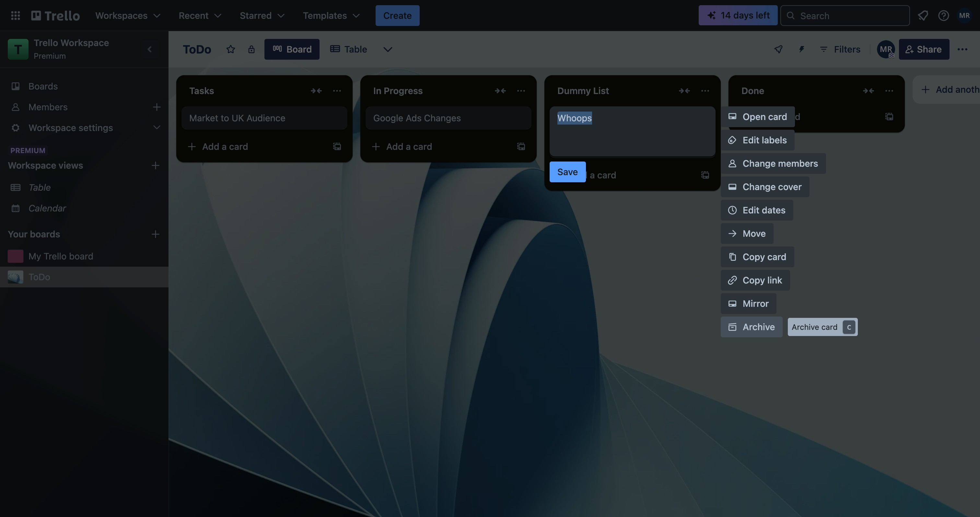Screen dimensions: 980x517
Task: Open the Calendar workspace view
Action: (84, 208)
